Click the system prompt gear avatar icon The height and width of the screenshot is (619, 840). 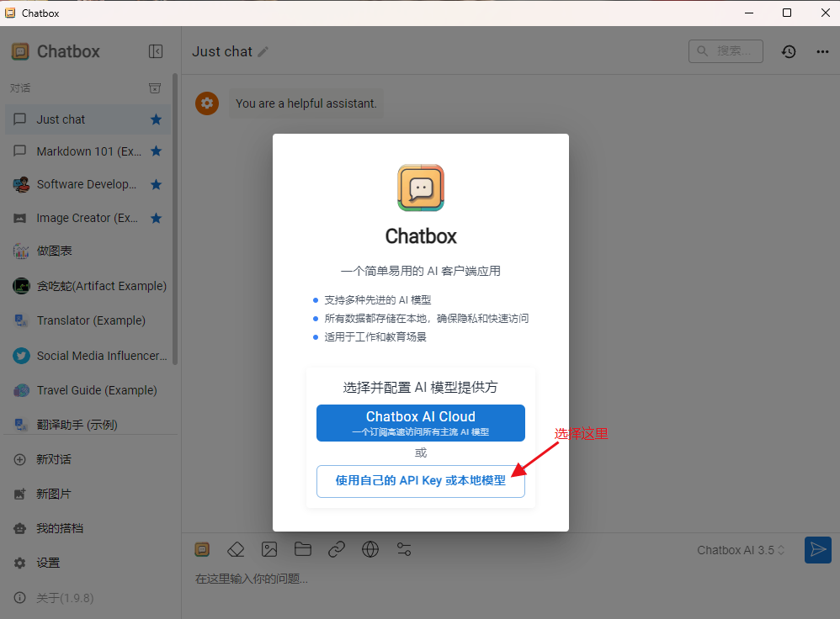[207, 103]
